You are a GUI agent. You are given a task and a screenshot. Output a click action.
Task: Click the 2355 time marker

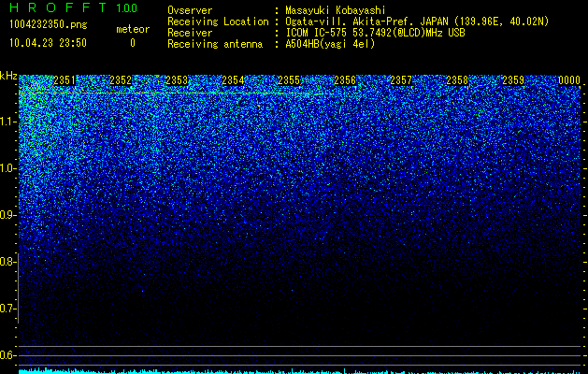pyautogui.click(x=289, y=80)
